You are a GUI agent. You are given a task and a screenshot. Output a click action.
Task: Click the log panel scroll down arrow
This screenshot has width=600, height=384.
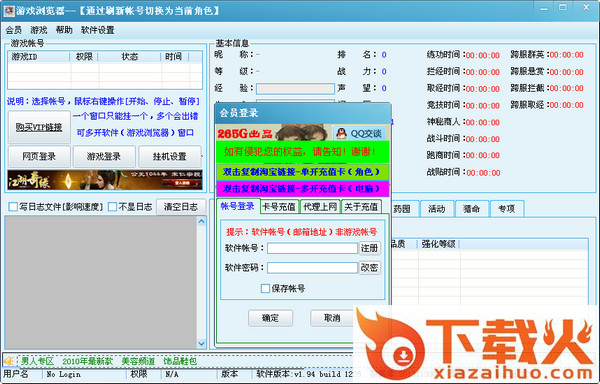tap(201, 344)
